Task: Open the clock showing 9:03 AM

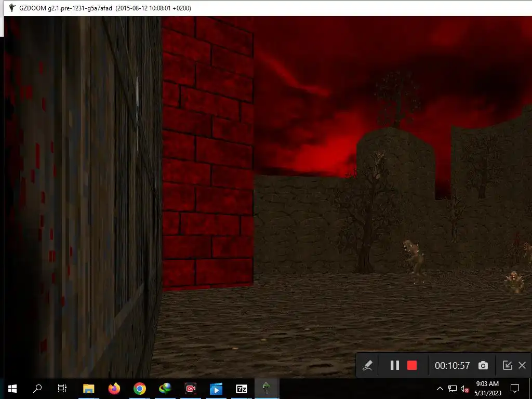Action: click(x=487, y=389)
